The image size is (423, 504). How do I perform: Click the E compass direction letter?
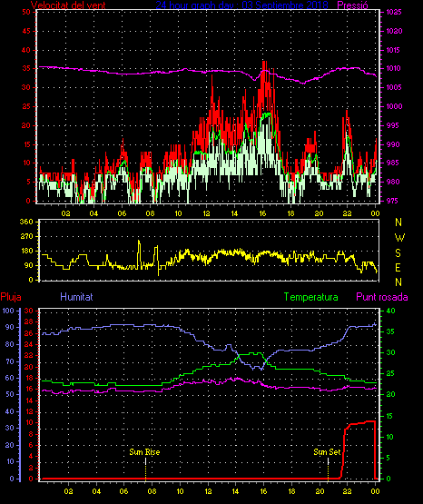[398, 267]
